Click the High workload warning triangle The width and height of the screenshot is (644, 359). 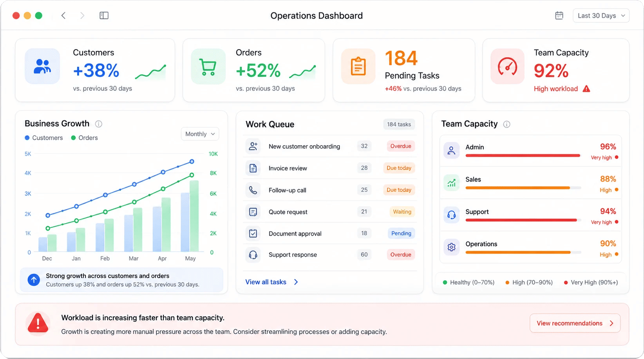(x=586, y=89)
